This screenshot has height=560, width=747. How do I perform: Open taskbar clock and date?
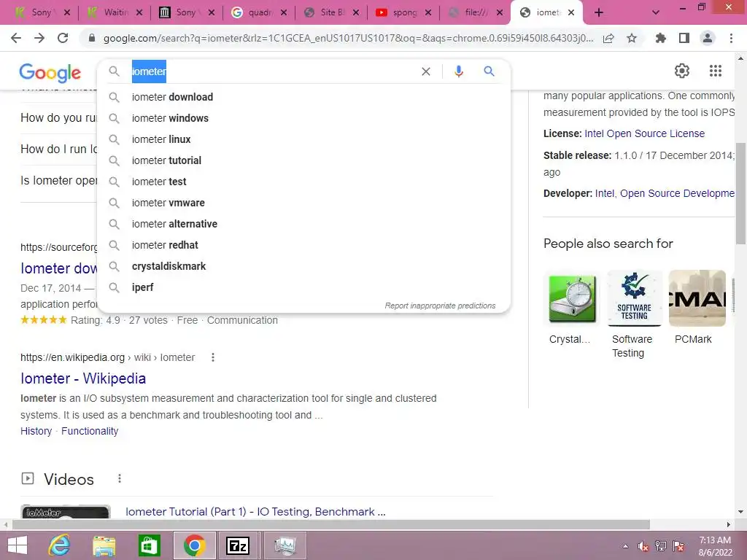[715, 546]
